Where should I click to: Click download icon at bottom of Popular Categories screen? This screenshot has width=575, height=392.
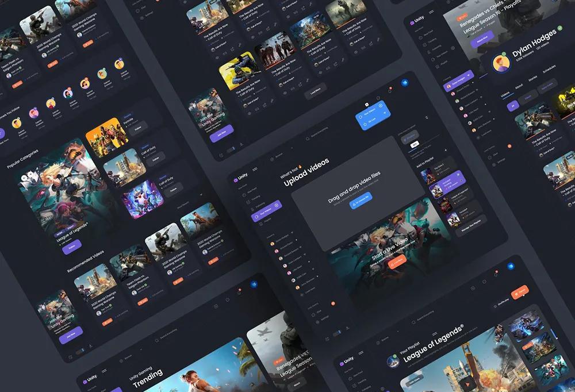91,346
